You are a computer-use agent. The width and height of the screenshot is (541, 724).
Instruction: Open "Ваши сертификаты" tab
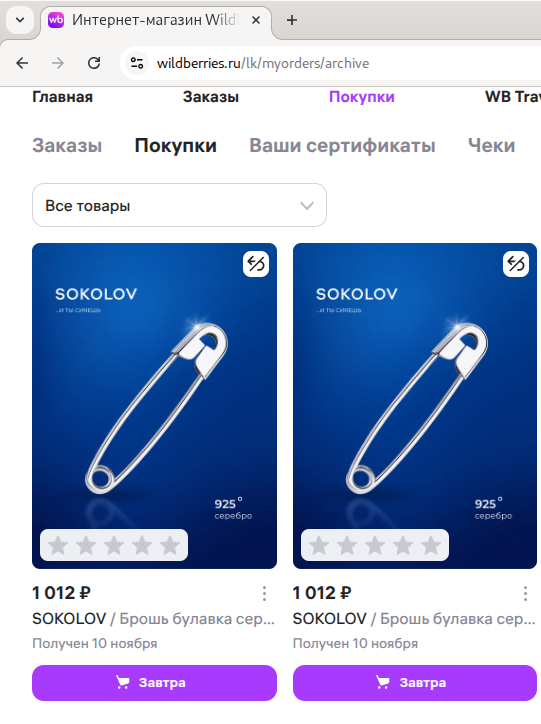(x=342, y=145)
